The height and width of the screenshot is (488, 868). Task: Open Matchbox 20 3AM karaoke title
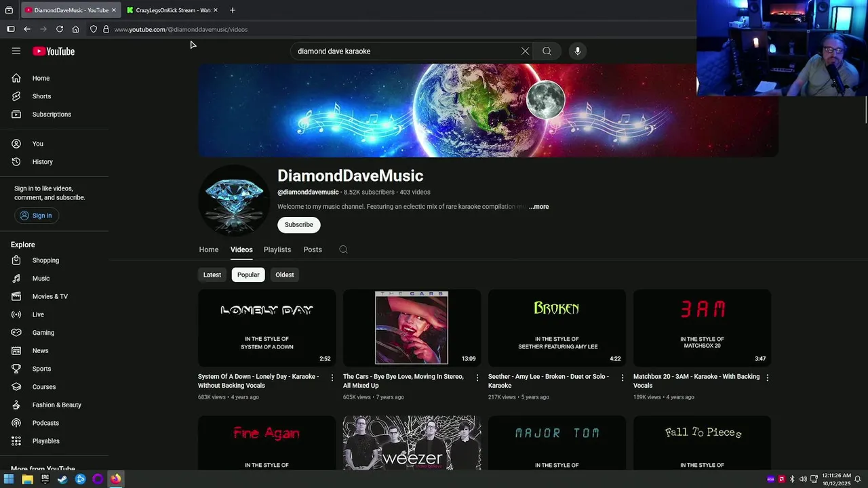[696, 381]
